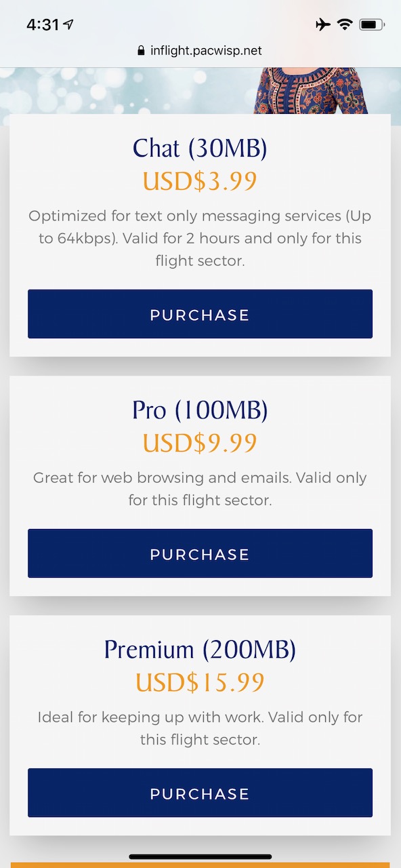Purchase the Chat (30MB) plan

click(x=200, y=314)
